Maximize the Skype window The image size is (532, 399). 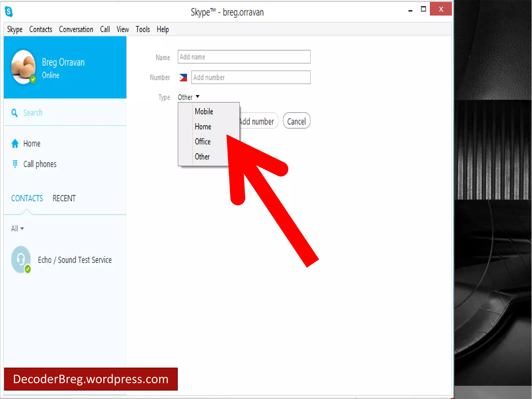[423, 9]
